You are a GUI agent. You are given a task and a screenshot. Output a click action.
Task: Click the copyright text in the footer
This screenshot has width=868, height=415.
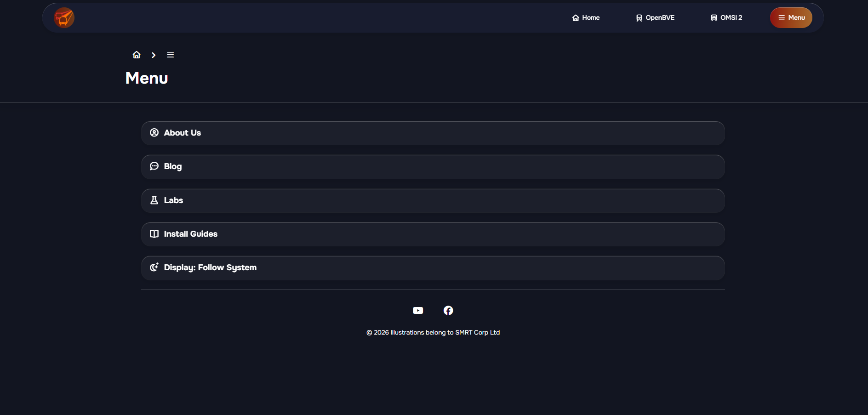point(433,333)
